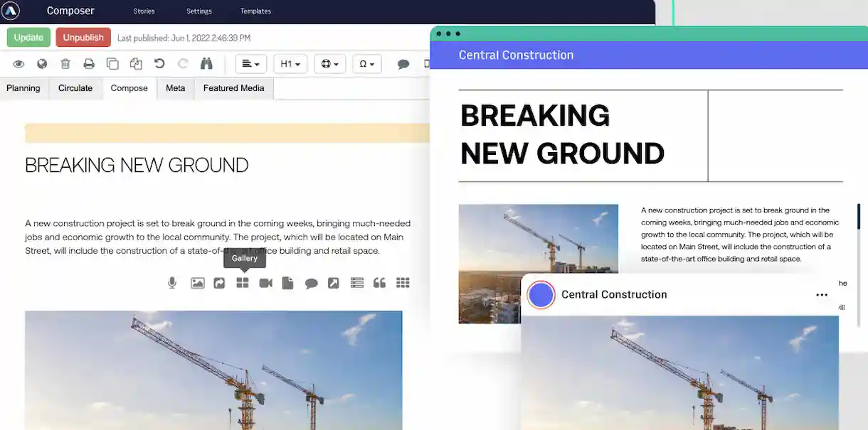Click the BREAKING NEW GROUND headline field
868x430 pixels.
click(x=137, y=166)
